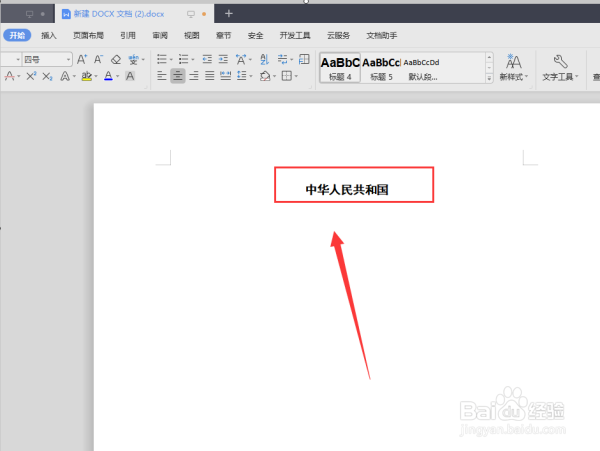600x451 pixels.
Task: Open the show/hide paragraph marks tool
Action: tap(282, 59)
